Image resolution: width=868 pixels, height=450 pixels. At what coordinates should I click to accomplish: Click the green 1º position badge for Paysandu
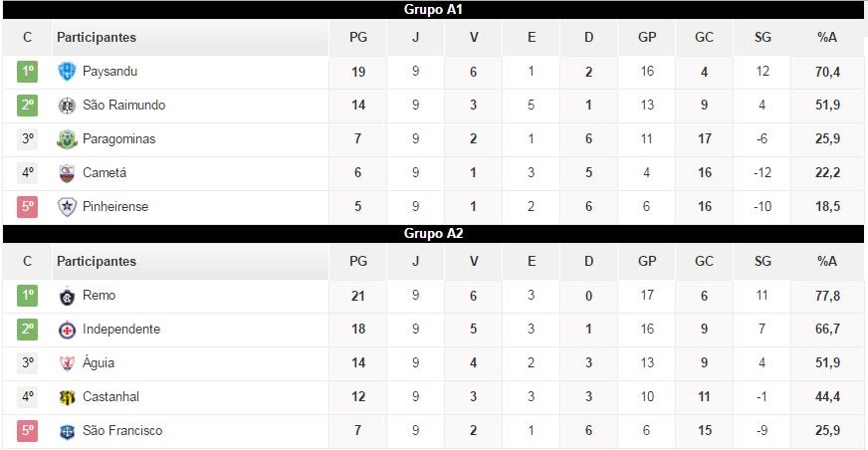[x=28, y=72]
